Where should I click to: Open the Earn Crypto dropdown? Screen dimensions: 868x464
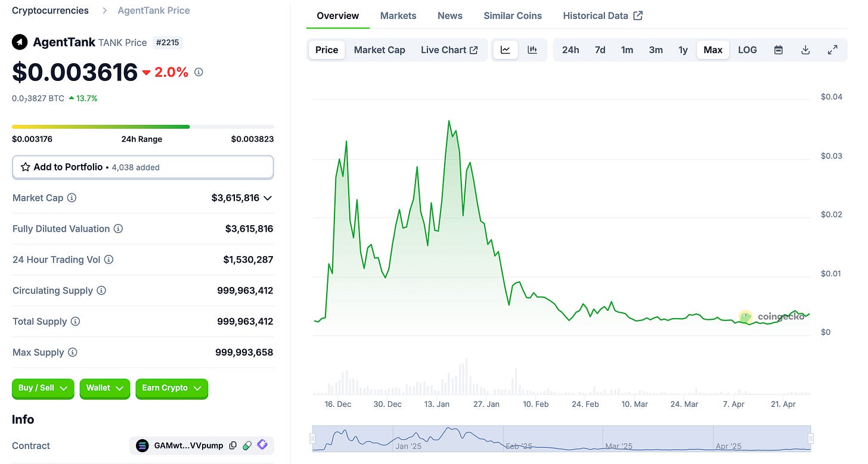pos(172,388)
